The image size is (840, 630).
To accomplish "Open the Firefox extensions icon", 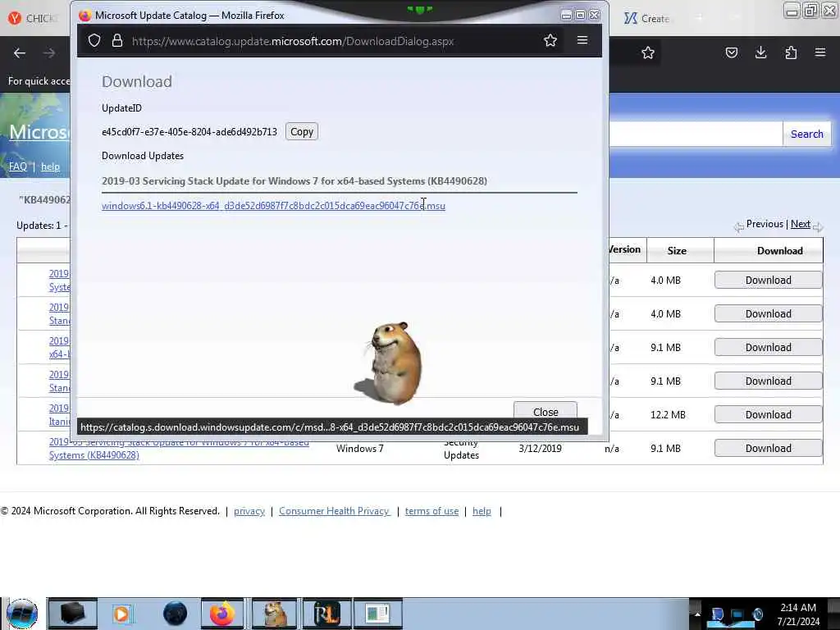I will pos(791,52).
